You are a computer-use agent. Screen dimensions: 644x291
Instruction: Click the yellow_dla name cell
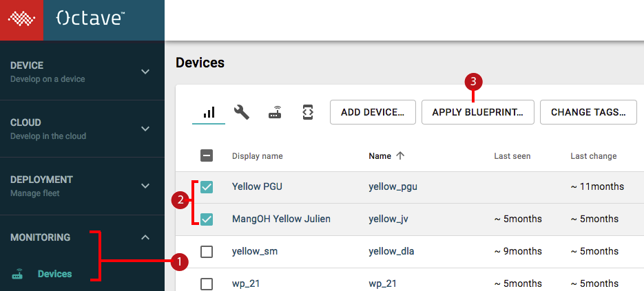point(391,251)
